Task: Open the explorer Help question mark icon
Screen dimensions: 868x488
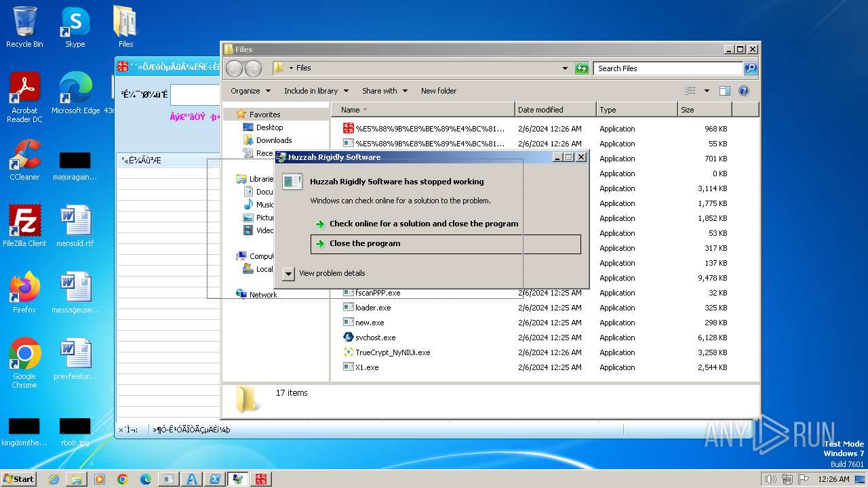Action: pos(743,91)
